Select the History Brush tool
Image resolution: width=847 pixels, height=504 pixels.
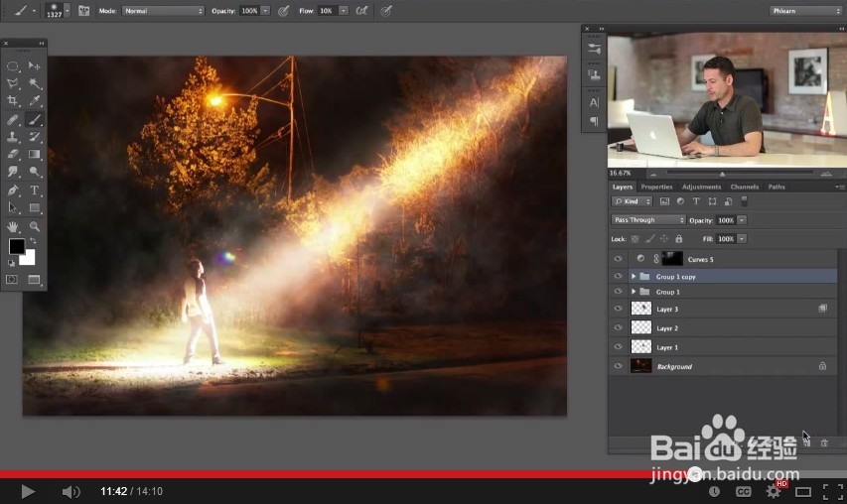35,137
